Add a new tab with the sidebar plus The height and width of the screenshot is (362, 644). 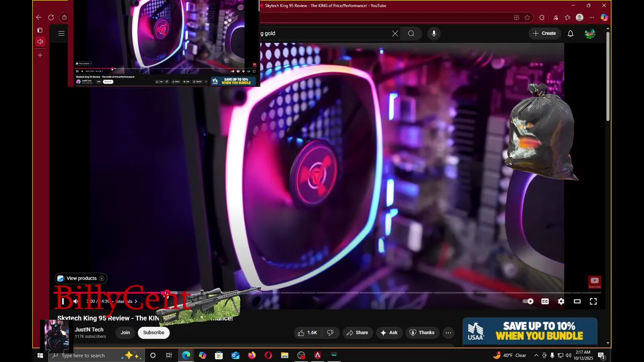coord(40,55)
